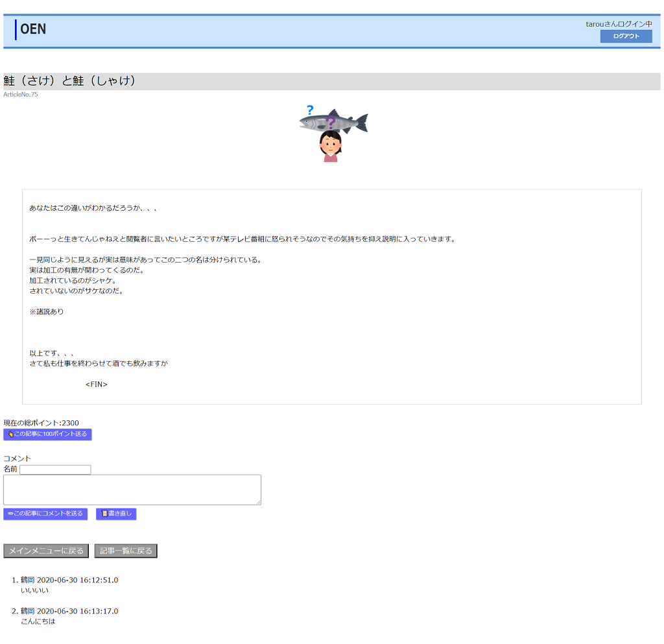Click the line 加工されているのがシャケ。
The height and width of the screenshot is (644, 664).
[x=73, y=281]
